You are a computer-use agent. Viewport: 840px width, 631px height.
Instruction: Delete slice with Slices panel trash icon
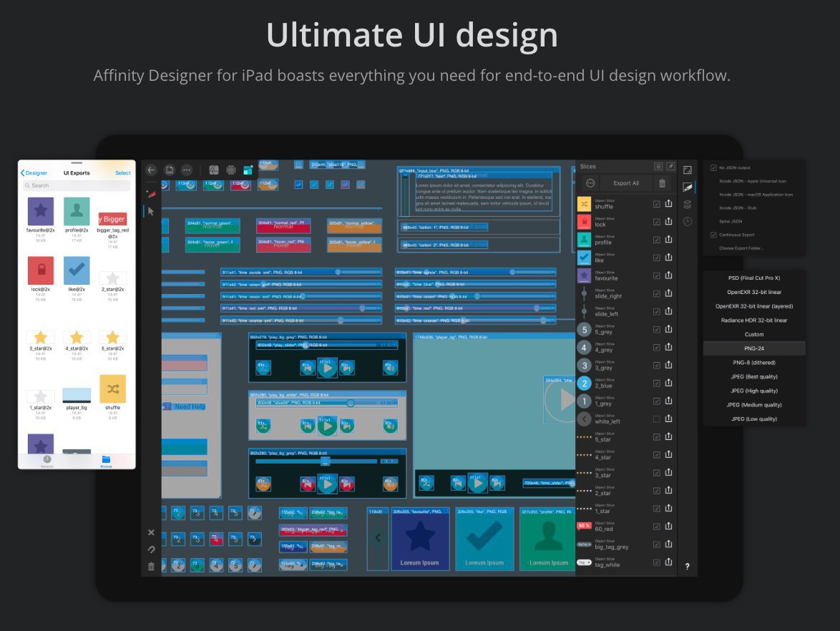pos(662,183)
